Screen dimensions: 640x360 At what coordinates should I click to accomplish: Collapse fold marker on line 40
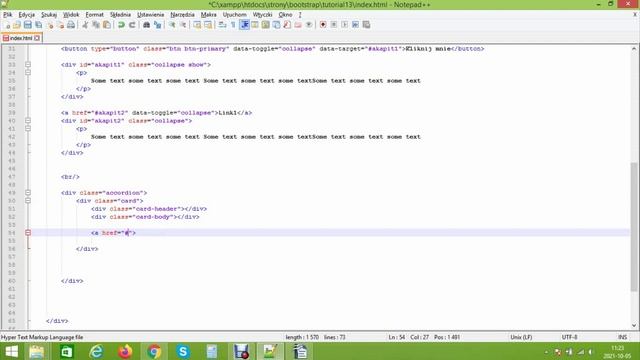click(28, 121)
